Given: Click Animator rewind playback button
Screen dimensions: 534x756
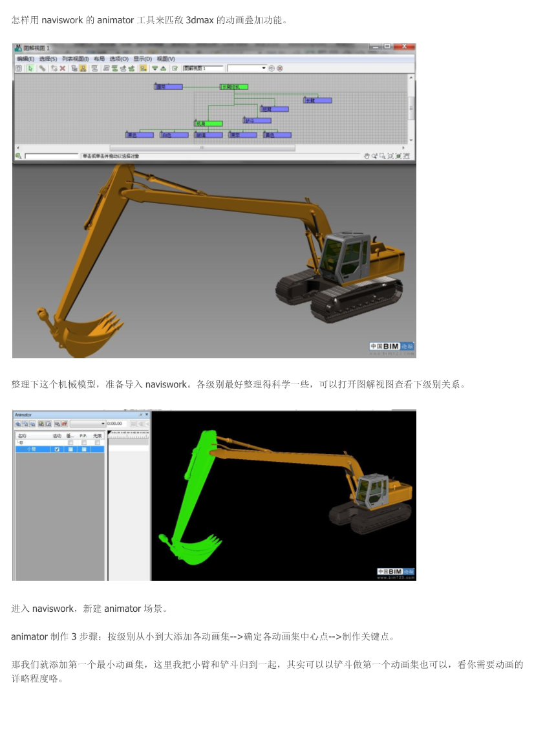Looking at the screenshot, I should click(133, 424).
